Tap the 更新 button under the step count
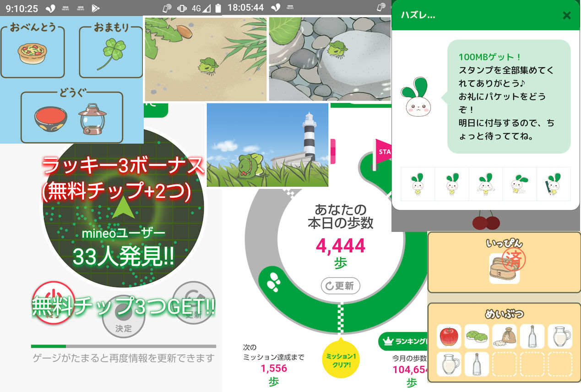This screenshot has width=581, height=392. pyautogui.click(x=340, y=286)
